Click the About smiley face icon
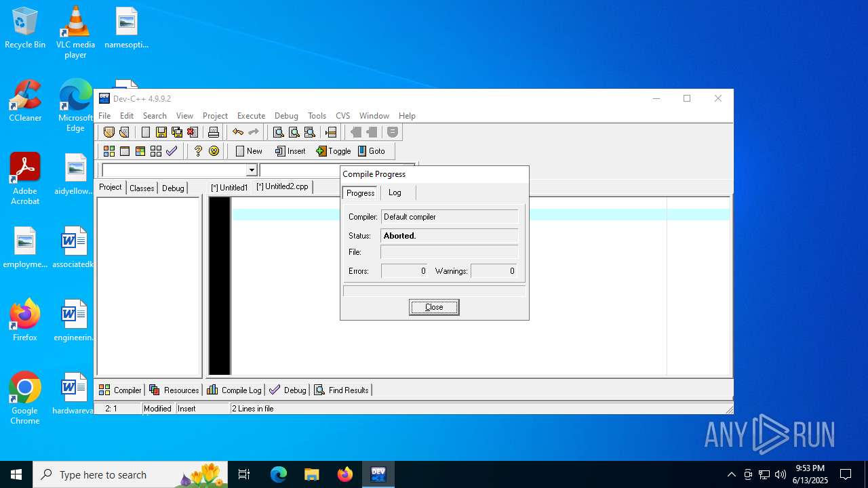868x488 pixels. pos(214,151)
